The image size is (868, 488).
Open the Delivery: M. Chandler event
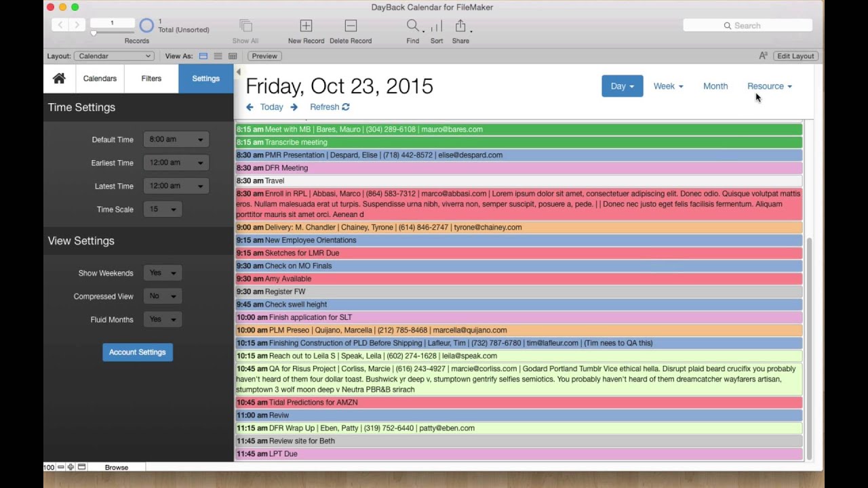519,228
